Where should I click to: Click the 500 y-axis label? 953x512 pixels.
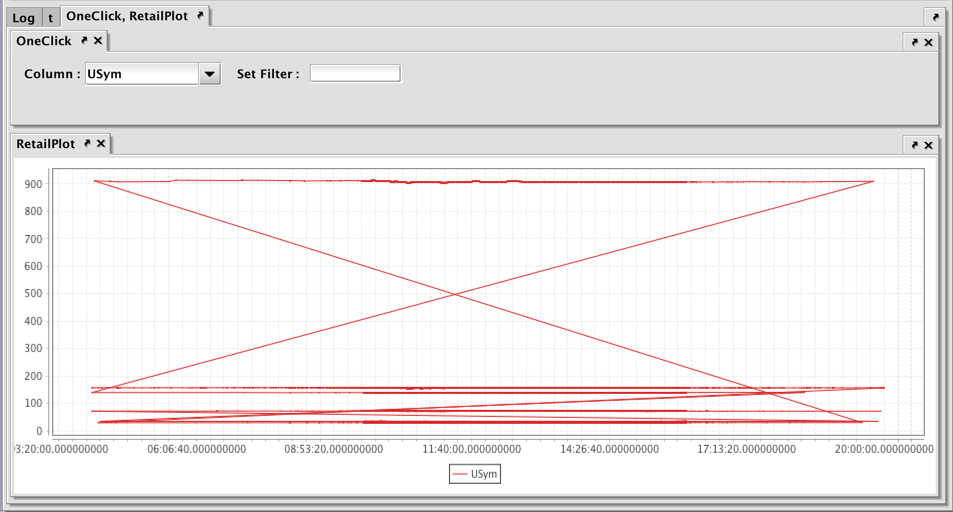pyautogui.click(x=33, y=293)
